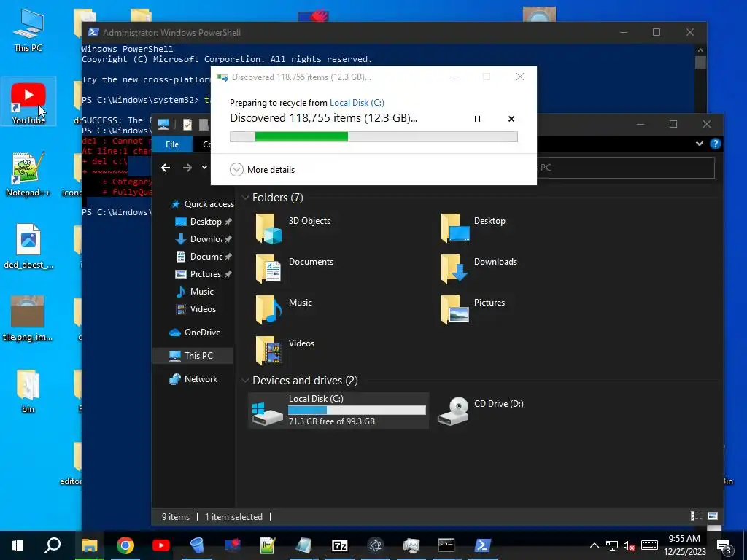Click the green recycle progress bar
This screenshot has height=560, width=747.
(373, 136)
